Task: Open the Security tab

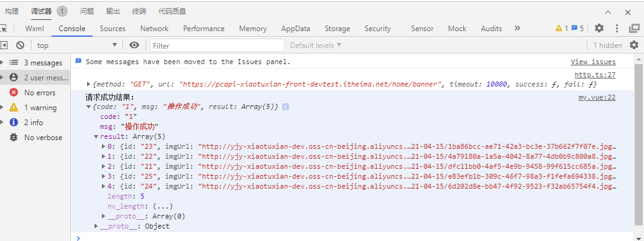Action: point(377,29)
